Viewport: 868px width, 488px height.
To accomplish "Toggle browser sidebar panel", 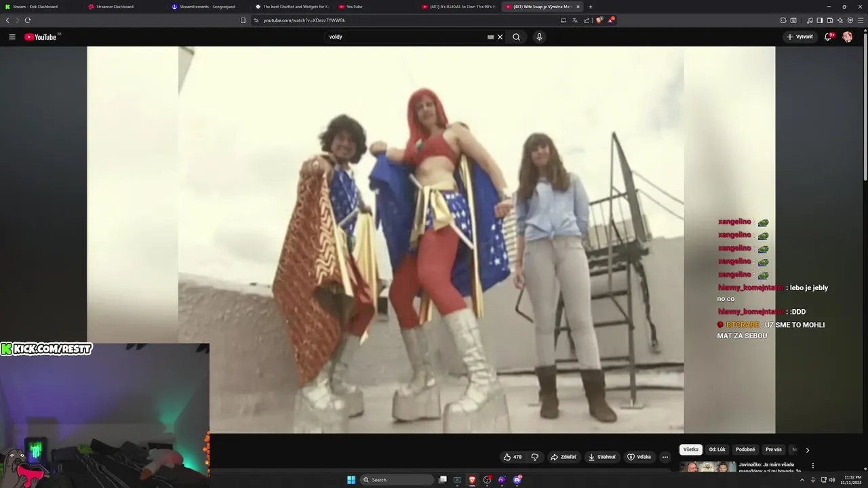I will tap(819, 20).
